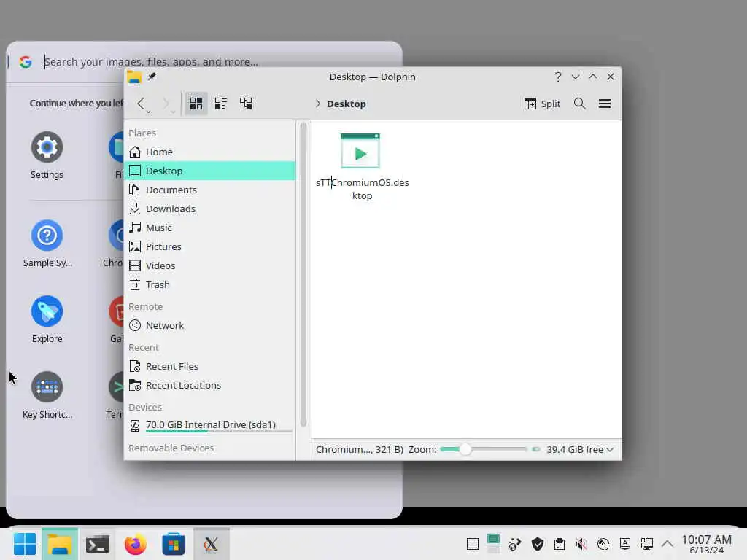Open the updates tray icon beside pager

515,544
